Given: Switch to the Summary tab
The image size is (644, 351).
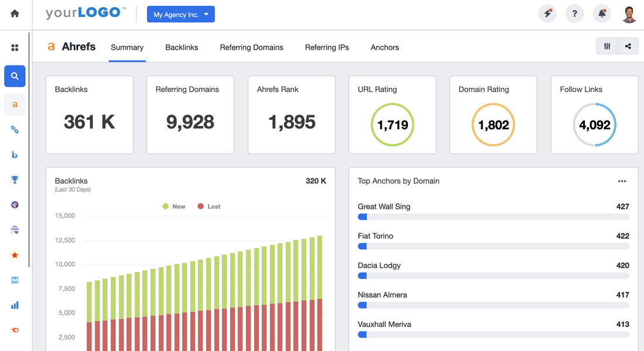Looking at the screenshot, I should (x=127, y=47).
